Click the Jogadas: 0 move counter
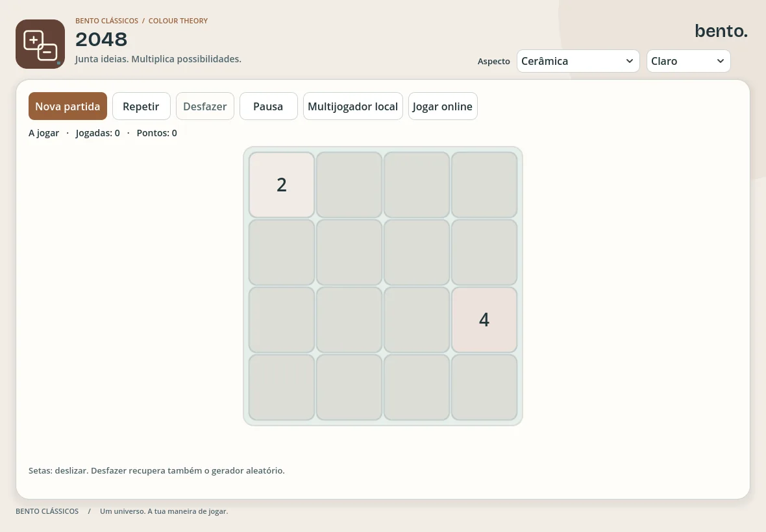766x532 pixels. [98, 133]
